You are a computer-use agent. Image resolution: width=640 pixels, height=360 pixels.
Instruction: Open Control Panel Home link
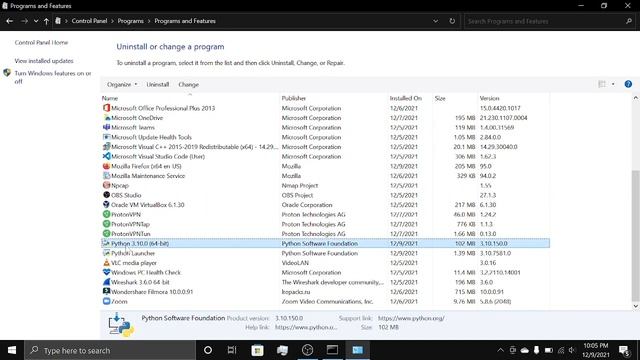coord(41,42)
